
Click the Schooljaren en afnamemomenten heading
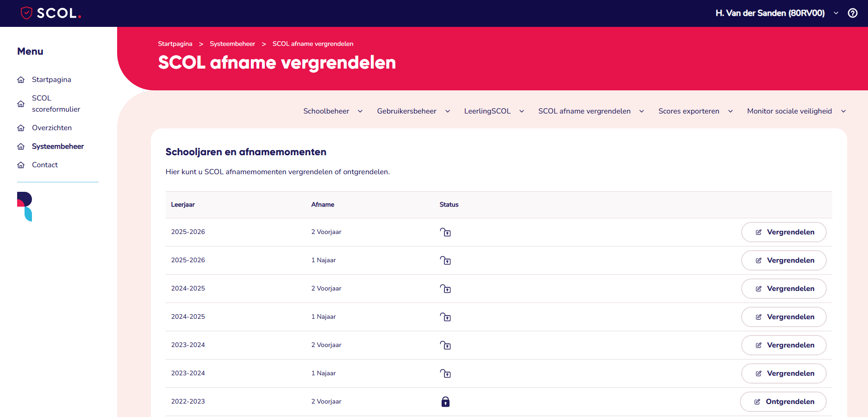tap(246, 152)
